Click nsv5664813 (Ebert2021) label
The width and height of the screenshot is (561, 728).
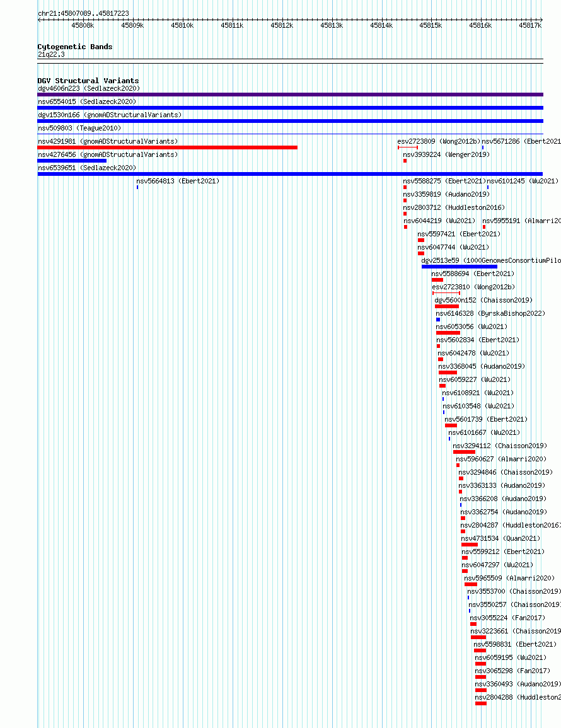pos(178,181)
